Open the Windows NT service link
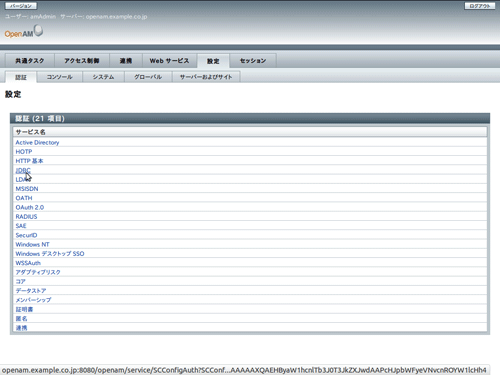This screenshot has height=375, width=500. (x=32, y=244)
